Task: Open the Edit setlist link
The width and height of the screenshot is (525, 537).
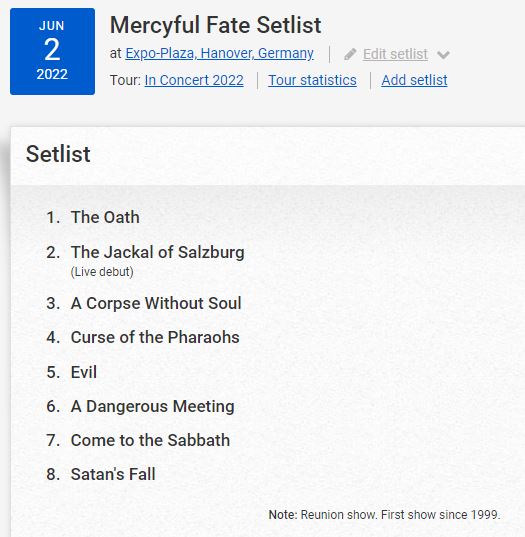Action: 395,54
